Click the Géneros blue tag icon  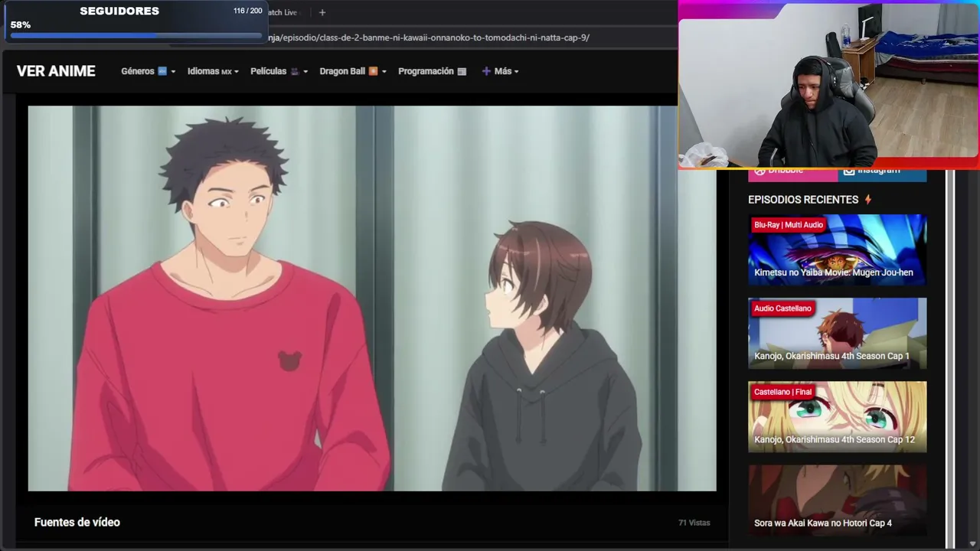[162, 71]
